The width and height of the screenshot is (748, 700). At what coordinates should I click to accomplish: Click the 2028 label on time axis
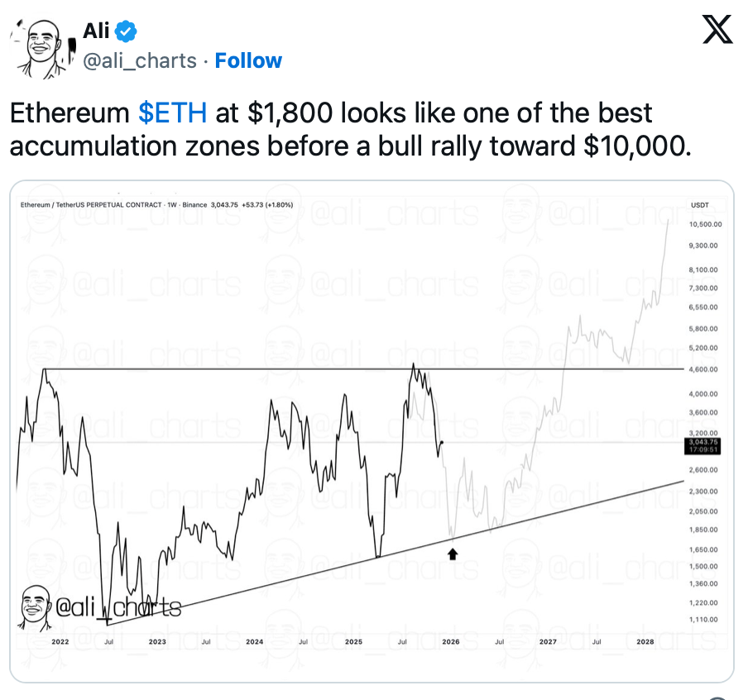point(645,641)
